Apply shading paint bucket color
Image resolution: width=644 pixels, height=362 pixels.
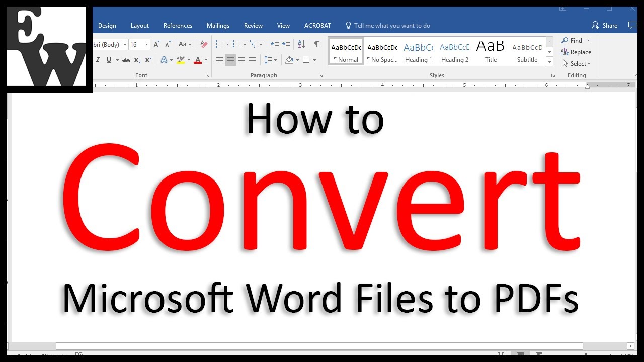click(x=289, y=60)
